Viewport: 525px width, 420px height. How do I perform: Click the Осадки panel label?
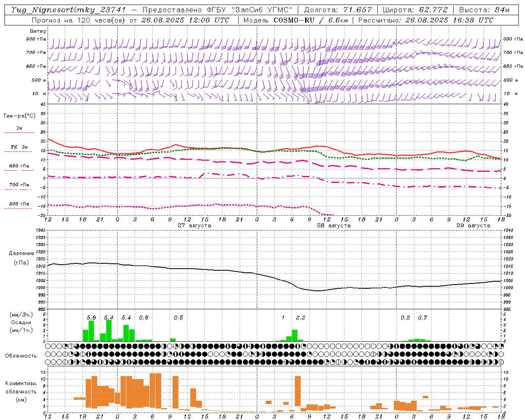(21, 322)
